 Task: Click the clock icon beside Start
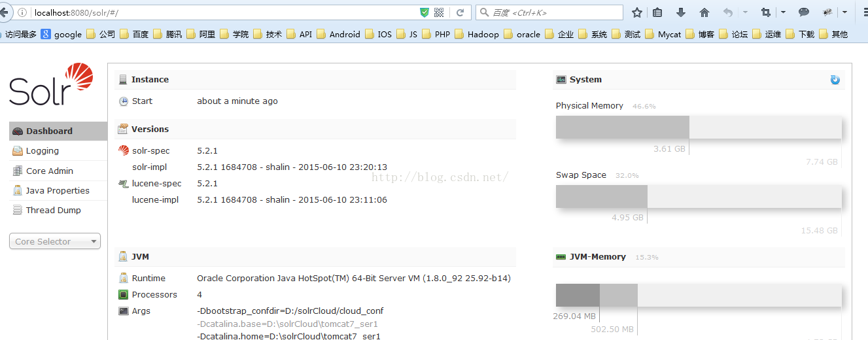pos(124,101)
